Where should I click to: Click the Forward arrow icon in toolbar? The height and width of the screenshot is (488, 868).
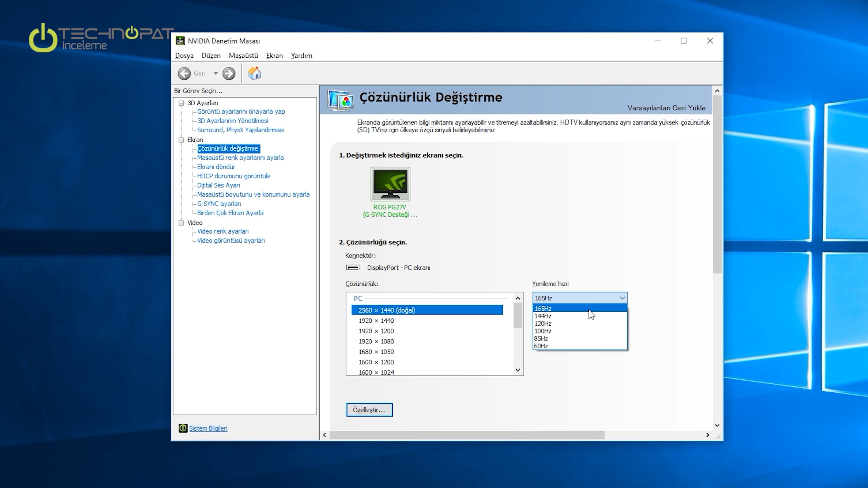pyautogui.click(x=229, y=73)
